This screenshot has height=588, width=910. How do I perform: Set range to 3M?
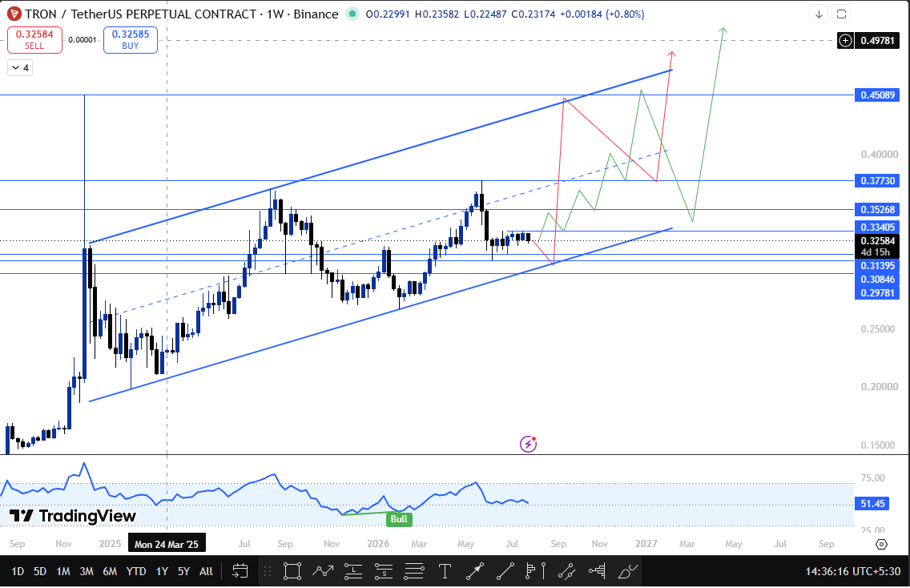[x=87, y=571]
